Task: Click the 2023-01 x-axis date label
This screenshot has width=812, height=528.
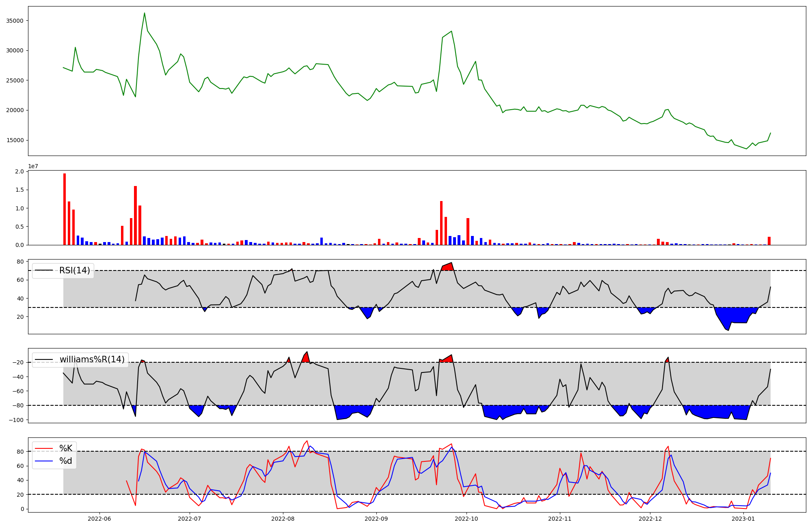Action: click(x=743, y=519)
